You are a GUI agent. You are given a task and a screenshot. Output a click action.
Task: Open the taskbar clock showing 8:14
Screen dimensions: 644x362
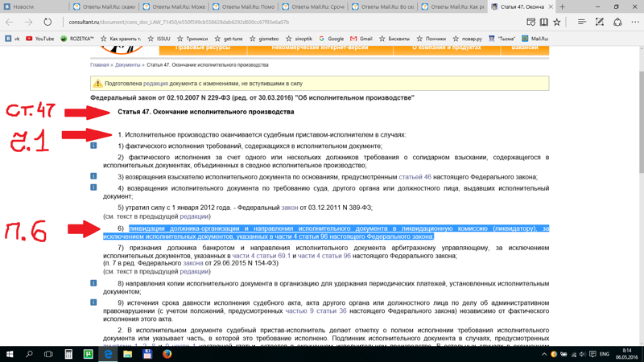coord(627,354)
